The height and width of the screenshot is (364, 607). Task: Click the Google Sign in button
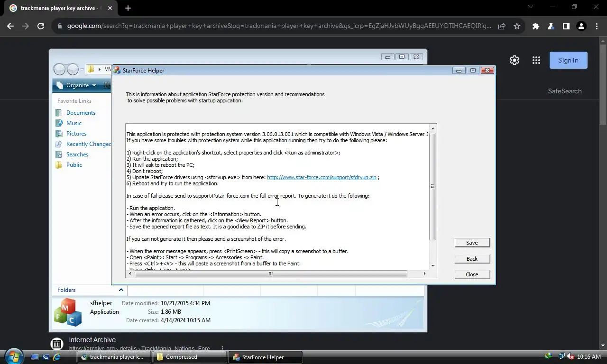coord(568,60)
